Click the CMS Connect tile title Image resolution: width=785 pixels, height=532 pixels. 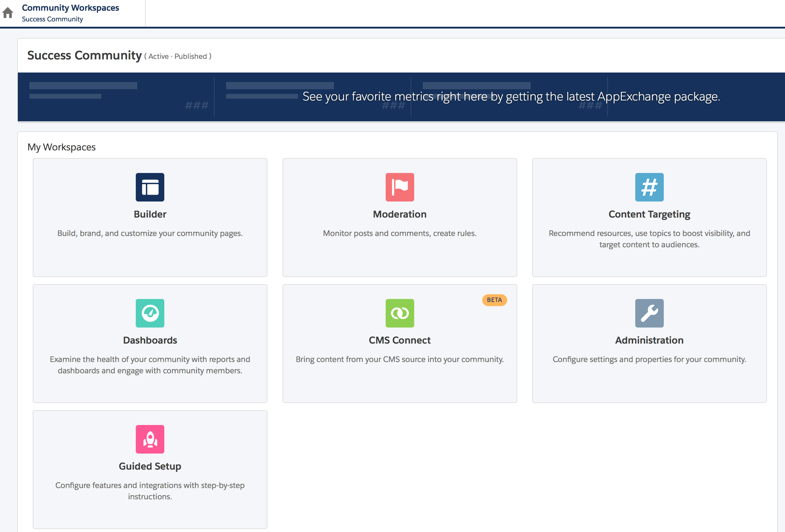(400, 340)
